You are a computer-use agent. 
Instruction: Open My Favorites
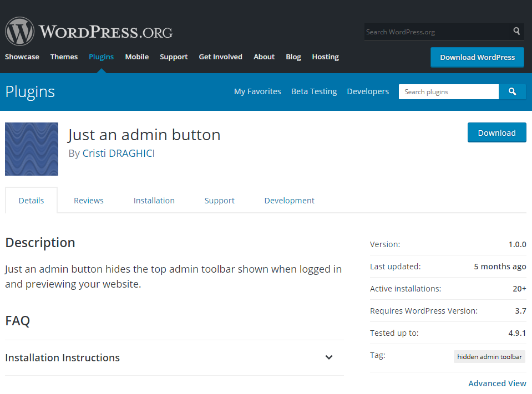[257, 91]
